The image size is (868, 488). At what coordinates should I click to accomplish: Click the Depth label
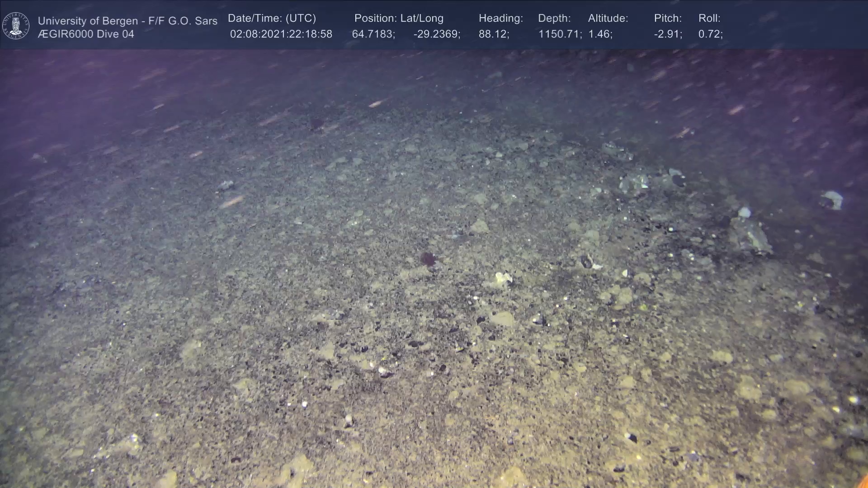(554, 19)
